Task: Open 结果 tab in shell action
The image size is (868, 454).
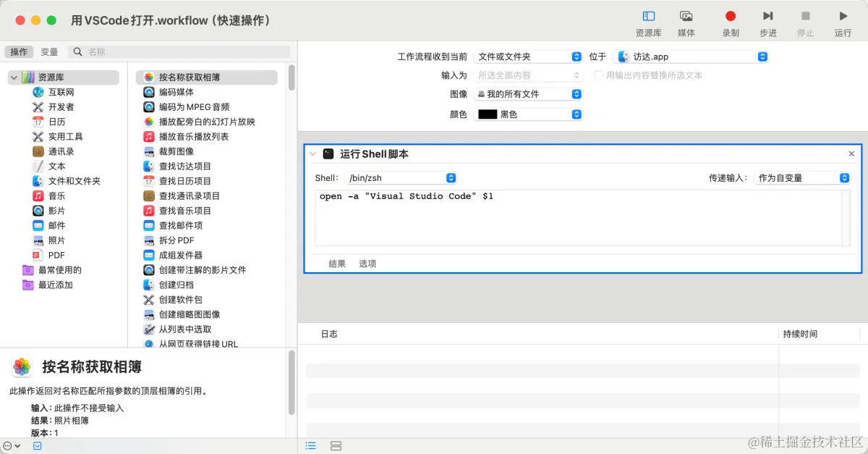Action: [337, 264]
